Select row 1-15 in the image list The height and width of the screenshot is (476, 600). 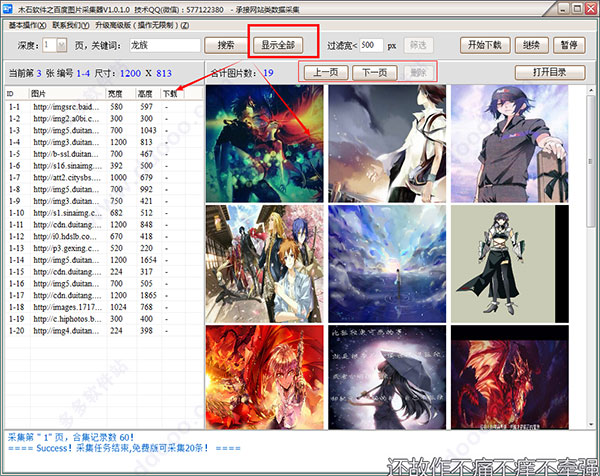tap(104, 272)
